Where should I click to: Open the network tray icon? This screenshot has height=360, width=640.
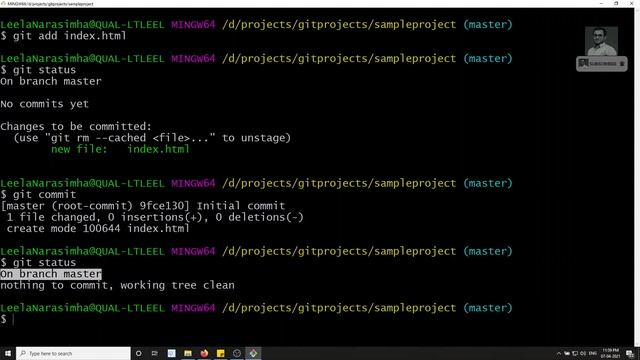pyautogui.click(x=575, y=353)
